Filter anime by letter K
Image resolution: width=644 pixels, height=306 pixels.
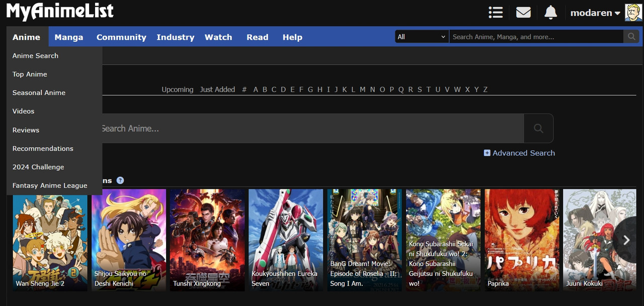(345, 89)
